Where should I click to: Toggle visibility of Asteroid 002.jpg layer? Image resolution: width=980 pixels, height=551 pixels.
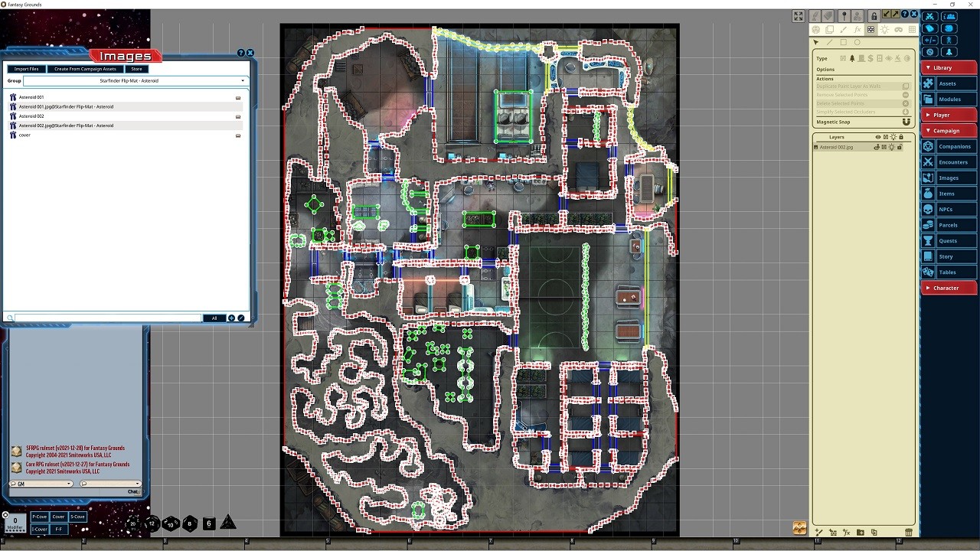pos(877,147)
